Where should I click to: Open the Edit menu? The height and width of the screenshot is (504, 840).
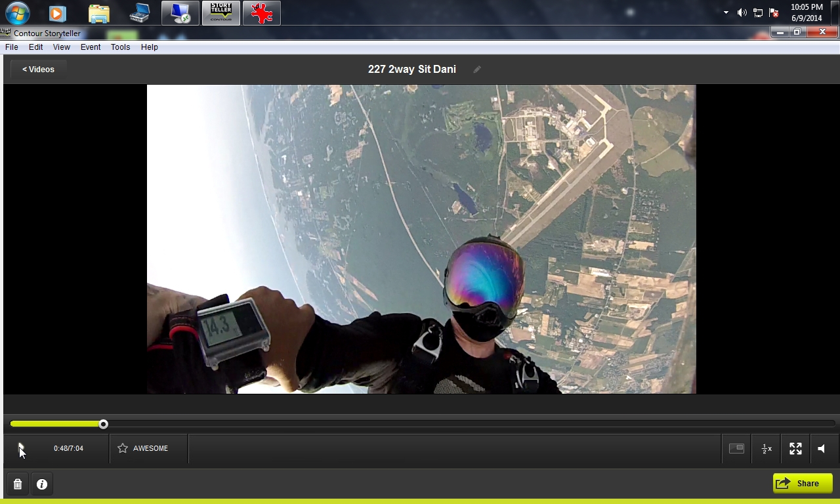[x=36, y=47]
